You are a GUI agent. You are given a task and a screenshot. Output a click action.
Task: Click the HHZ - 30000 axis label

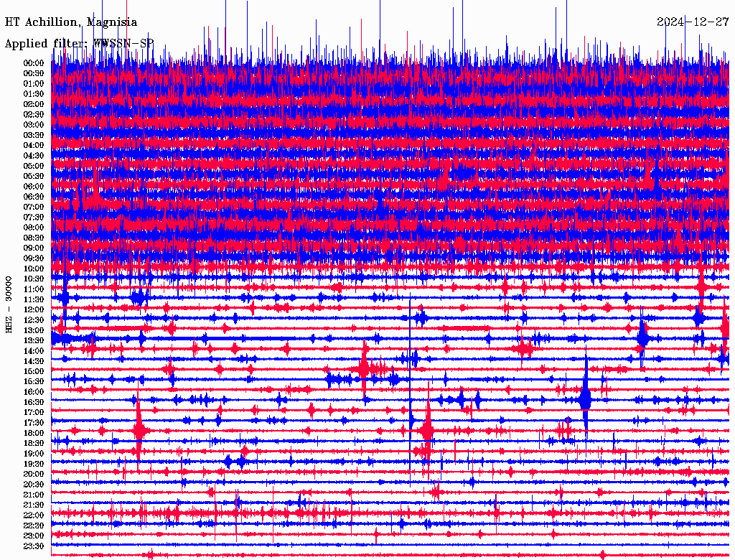[9, 304]
